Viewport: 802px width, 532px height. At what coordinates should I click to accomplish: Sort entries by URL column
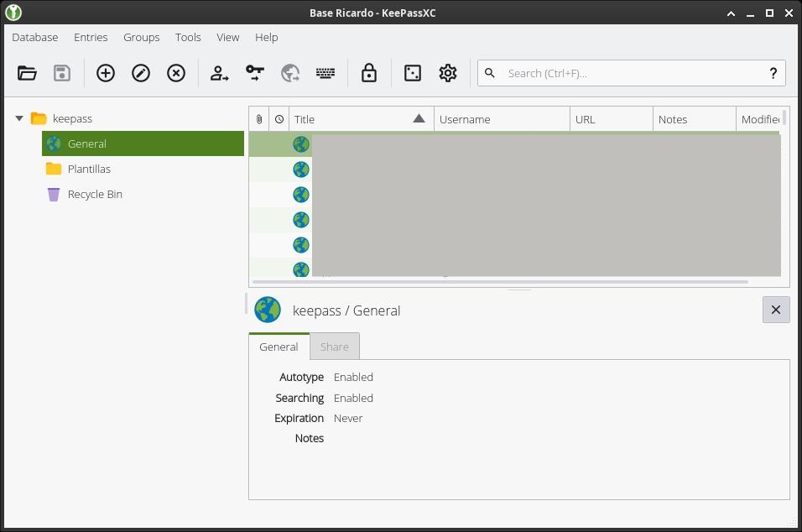(x=612, y=119)
